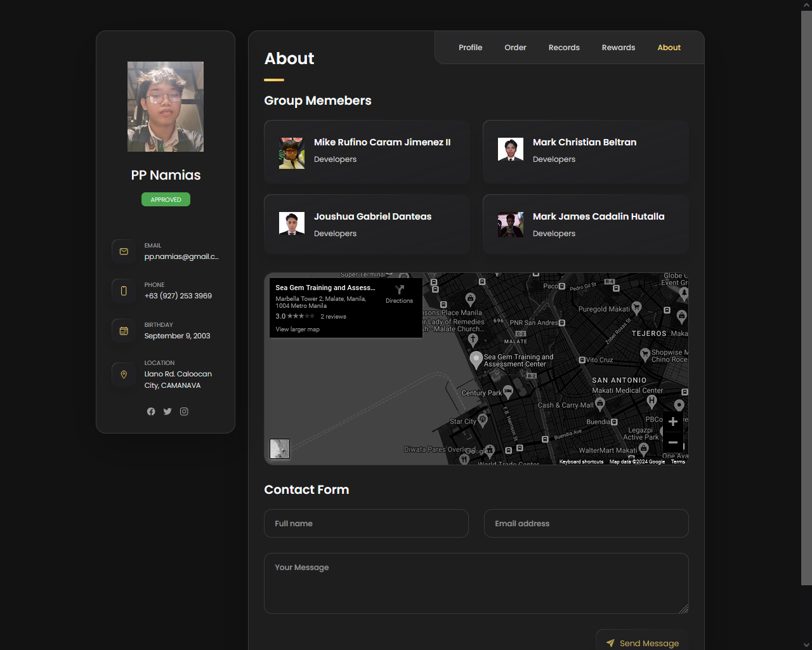Click the phone icon in sidebar

pos(124,291)
